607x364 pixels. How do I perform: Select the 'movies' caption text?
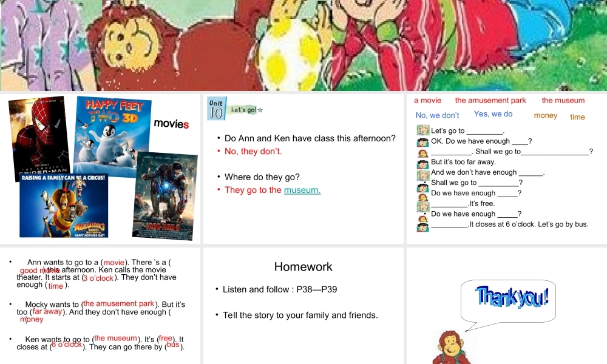pyautogui.click(x=171, y=124)
